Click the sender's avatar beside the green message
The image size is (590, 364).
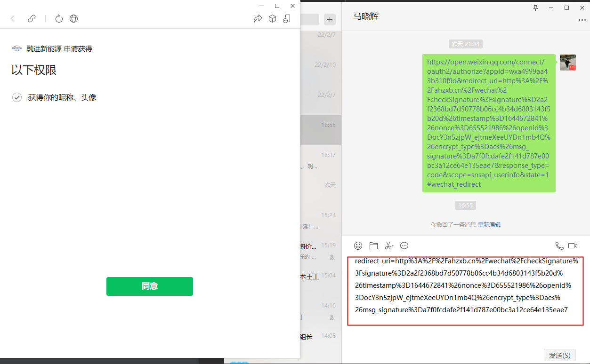[568, 63]
